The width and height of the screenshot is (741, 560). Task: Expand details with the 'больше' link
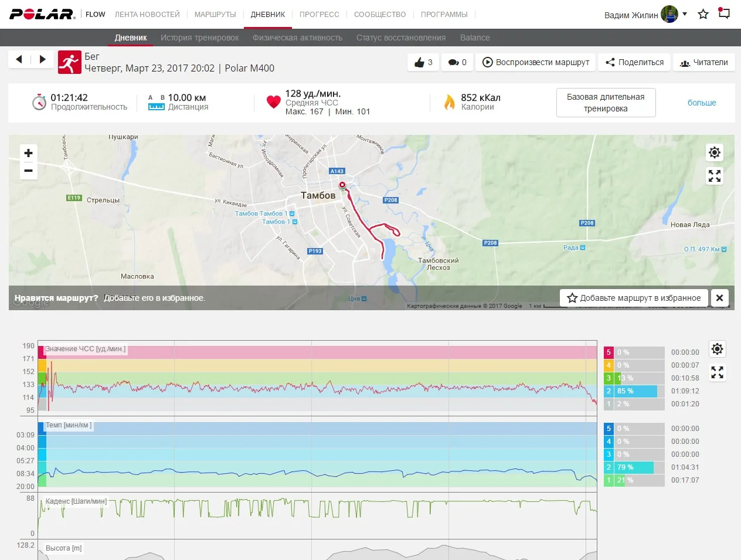point(702,103)
